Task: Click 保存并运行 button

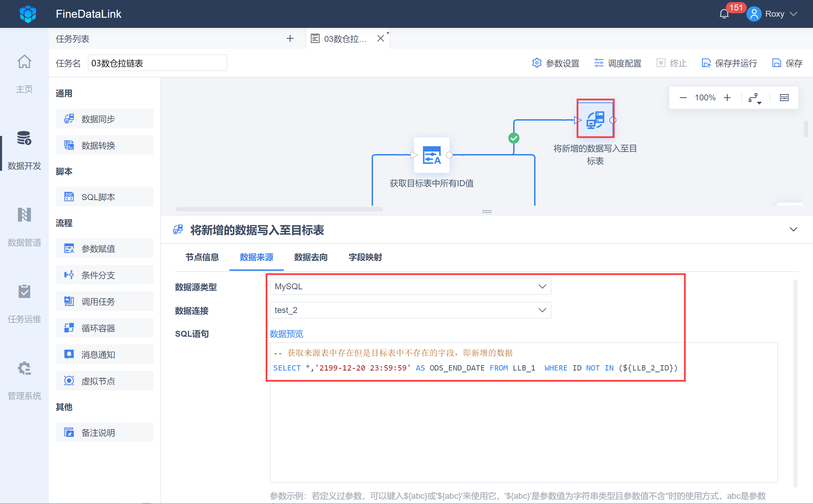Action: pos(729,63)
